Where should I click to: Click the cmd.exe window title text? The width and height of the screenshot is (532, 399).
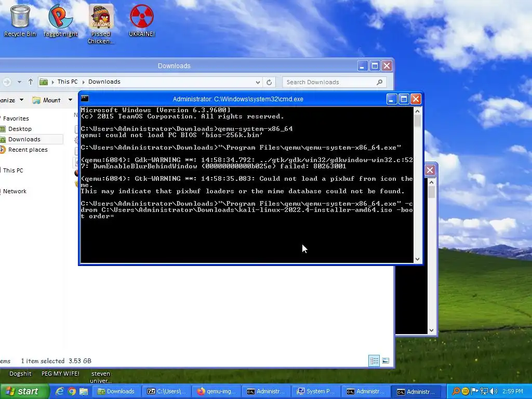coord(238,99)
